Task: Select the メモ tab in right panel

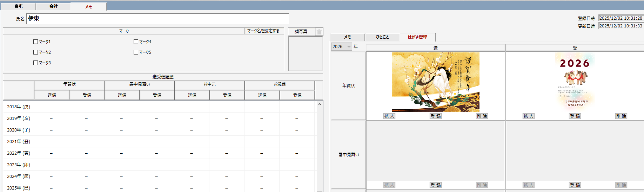Action: 347,37
